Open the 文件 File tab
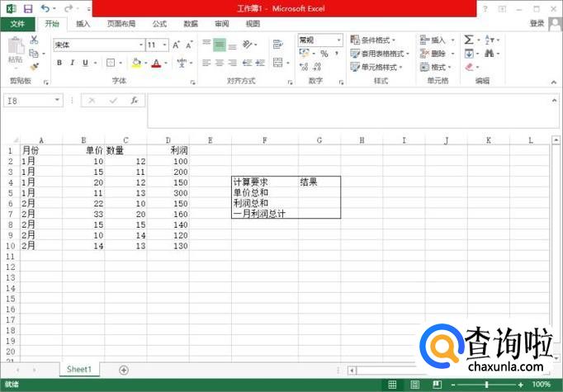Image resolution: width=563 pixels, height=392 pixels. [17, 24]
